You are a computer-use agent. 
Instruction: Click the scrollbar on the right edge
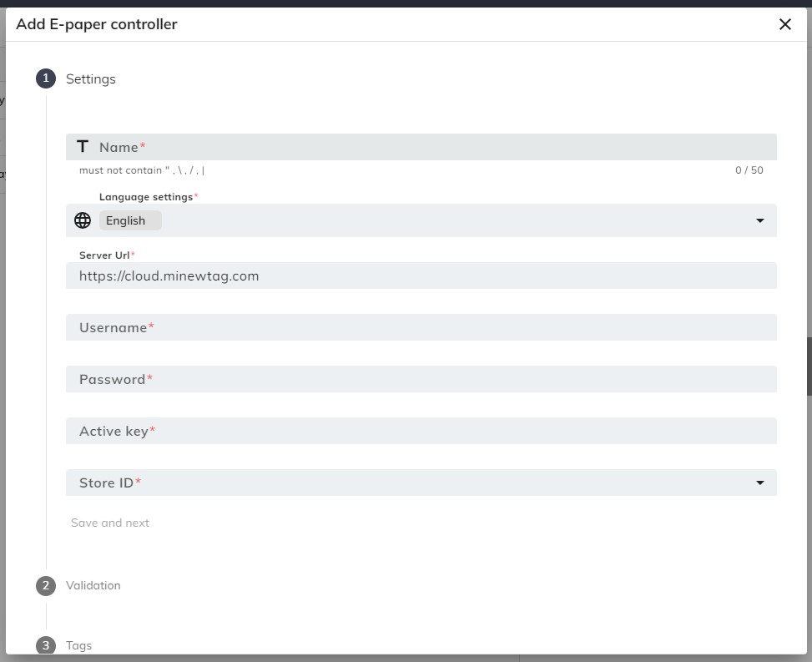[x=809, y=366]
